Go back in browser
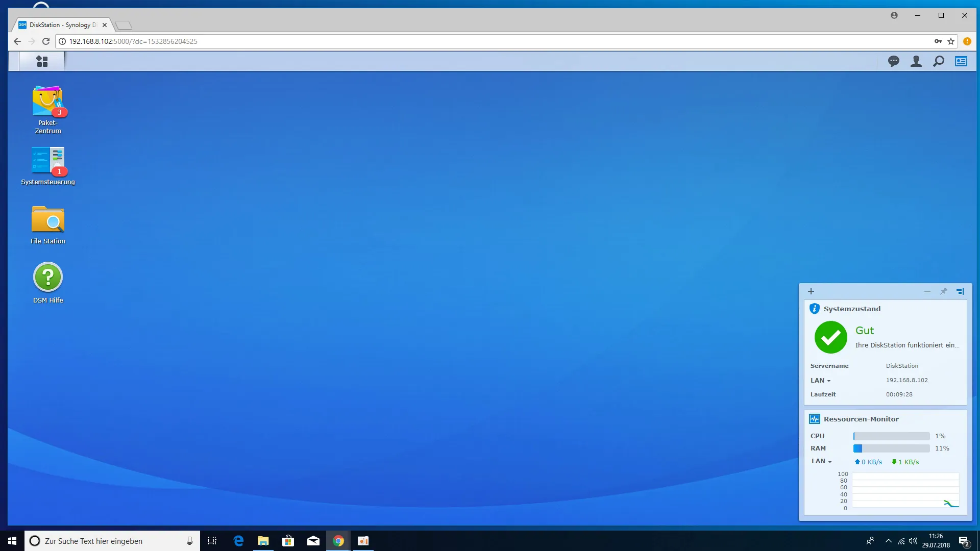980x551 pixels. point(17,41)
